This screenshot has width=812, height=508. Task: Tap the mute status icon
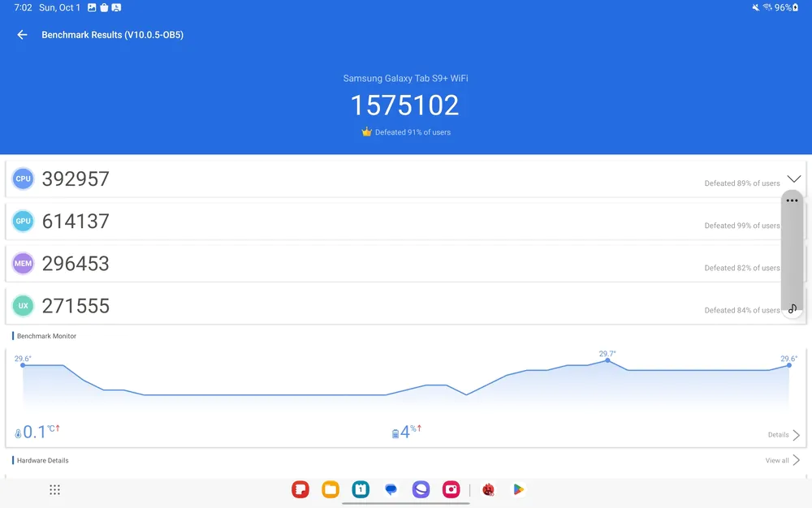point(755,8)
